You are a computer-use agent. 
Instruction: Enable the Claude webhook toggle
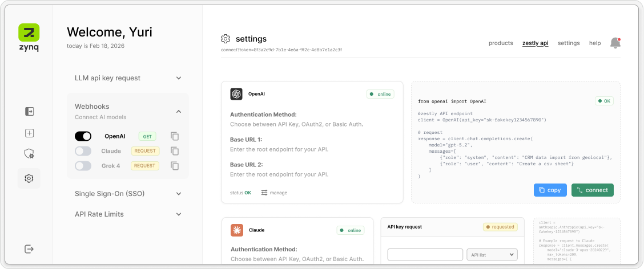pyautogui.click(x=83, y=151)
